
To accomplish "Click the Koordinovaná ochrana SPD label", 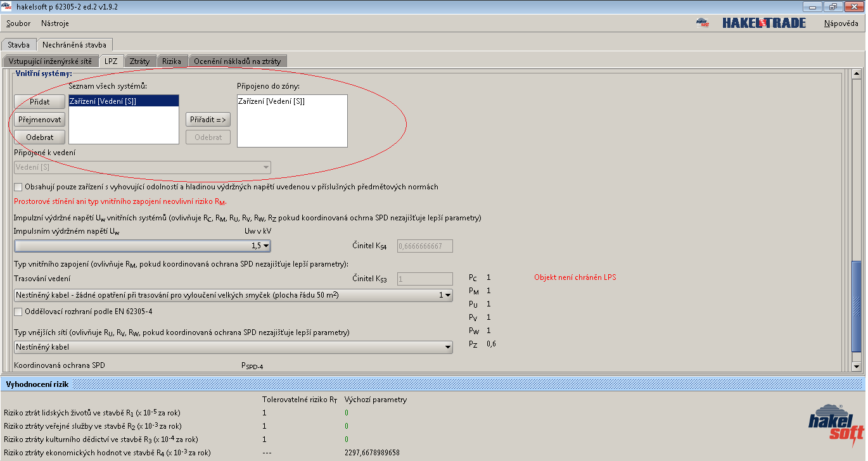I will click(60, 365).
